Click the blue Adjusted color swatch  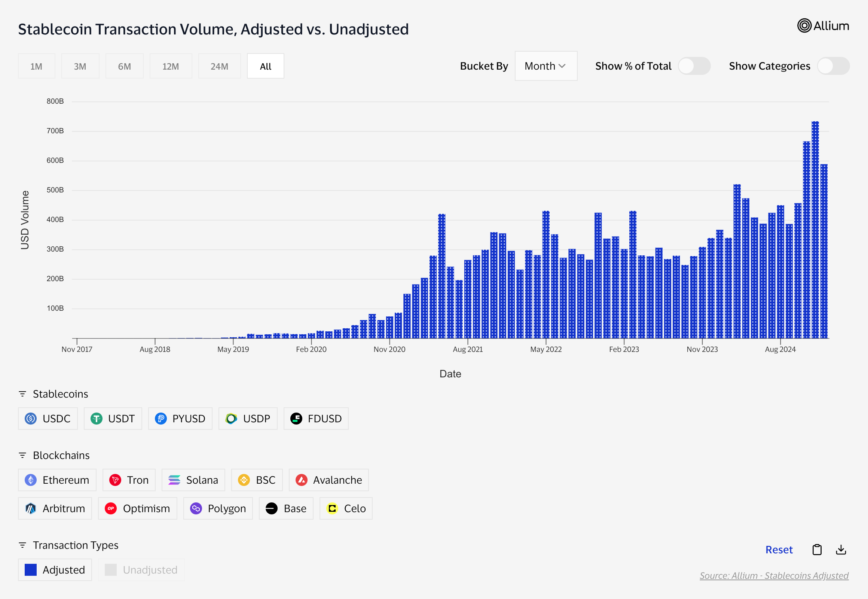(31, 570)
